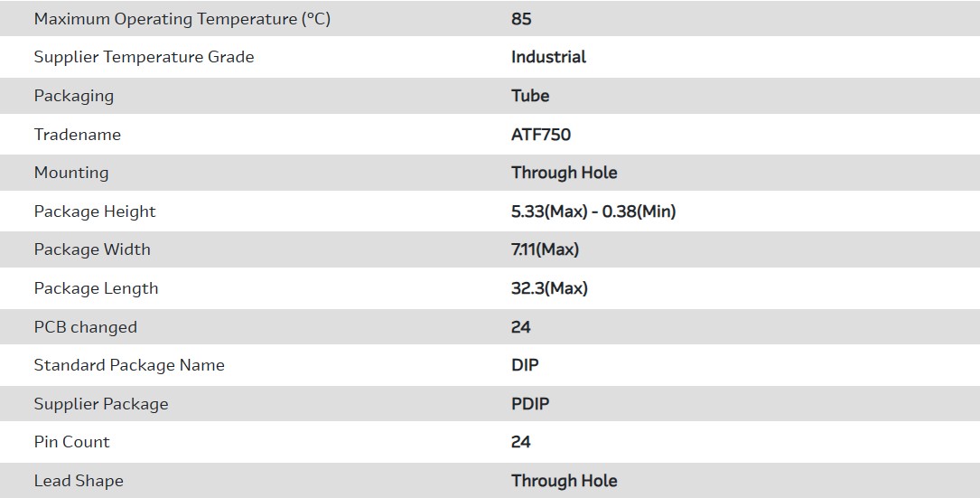Screen dimensions: 980x498
Task: Click the Packaging row label
Action: (x=74, y=96)
